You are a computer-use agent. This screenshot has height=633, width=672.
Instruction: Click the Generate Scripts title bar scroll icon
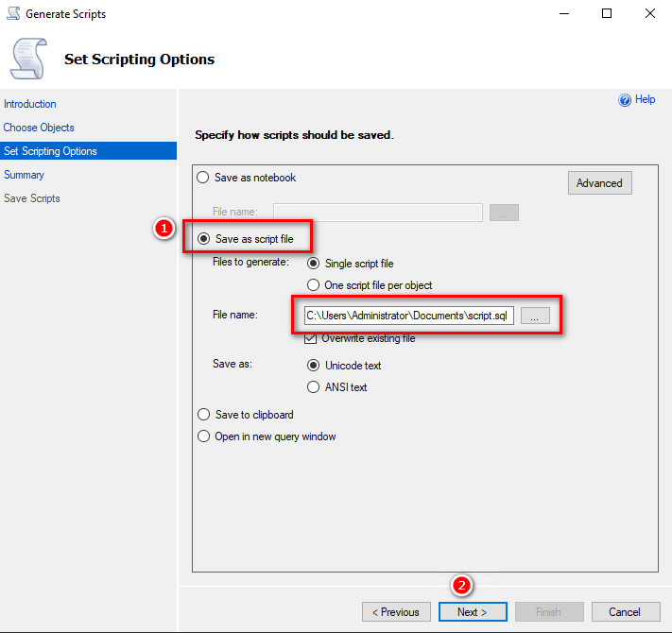click(13, 13)
